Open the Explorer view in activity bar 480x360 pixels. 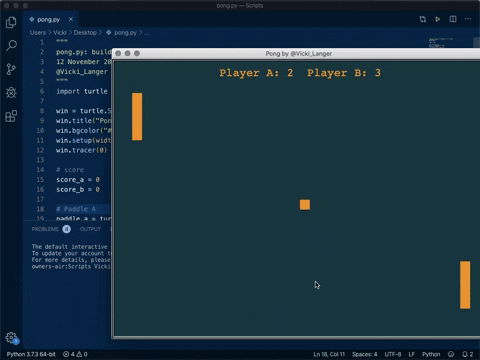(11, 22)
